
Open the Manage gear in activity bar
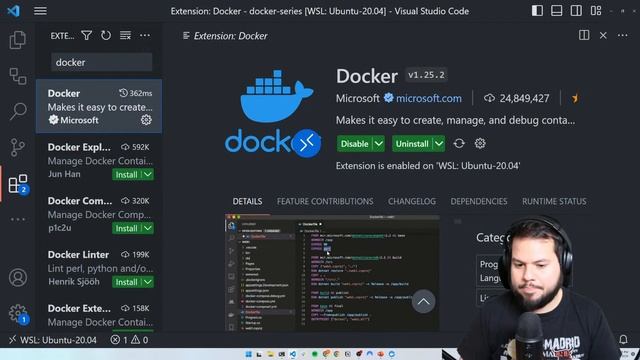click(x=18, y=313)
